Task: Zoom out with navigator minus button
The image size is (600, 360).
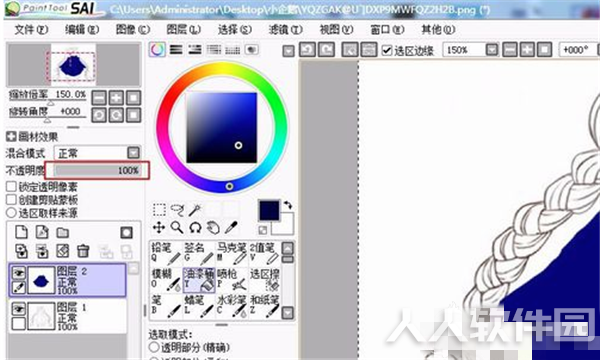Action: pyautogui.click(x=99, y=98)
